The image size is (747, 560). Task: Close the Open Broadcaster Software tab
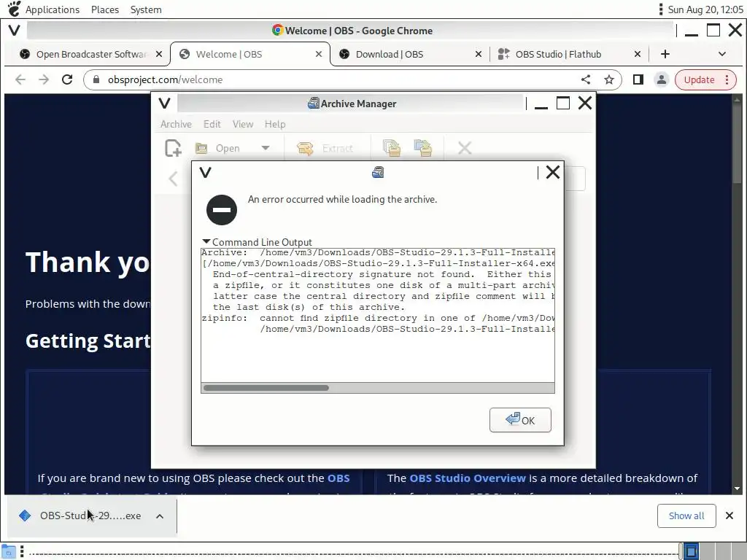tap(159, 54)
